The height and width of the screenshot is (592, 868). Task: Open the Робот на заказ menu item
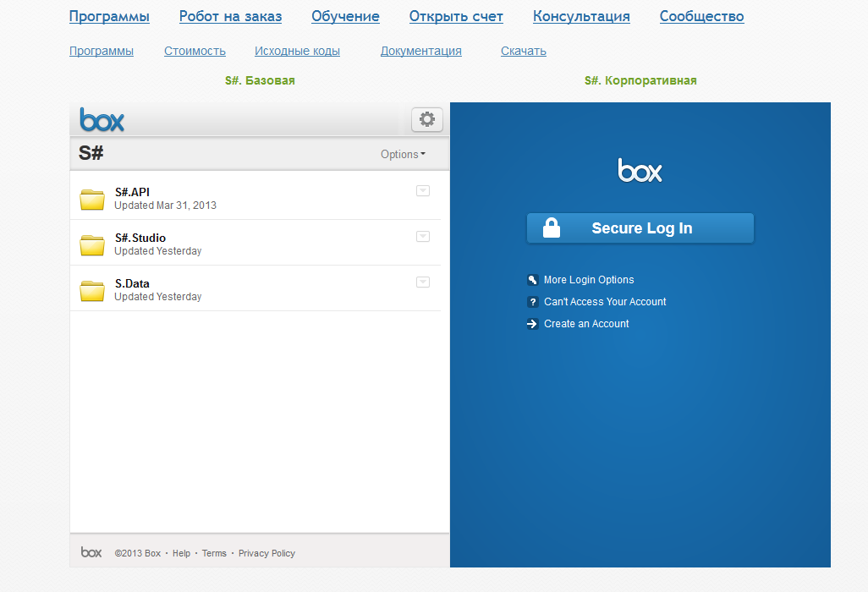click(230, 17)
